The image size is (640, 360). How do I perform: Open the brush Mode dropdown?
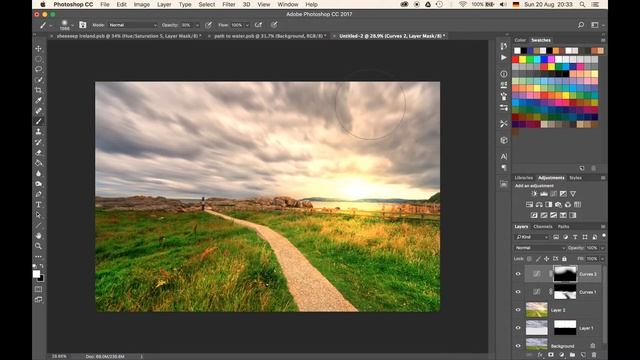pyautogui.click(x=133, y=25)
